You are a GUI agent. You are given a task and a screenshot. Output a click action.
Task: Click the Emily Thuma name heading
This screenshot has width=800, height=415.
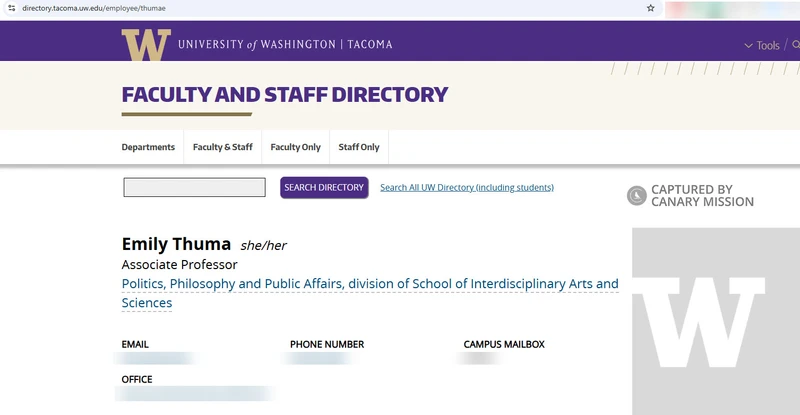[x=176, y=244]
